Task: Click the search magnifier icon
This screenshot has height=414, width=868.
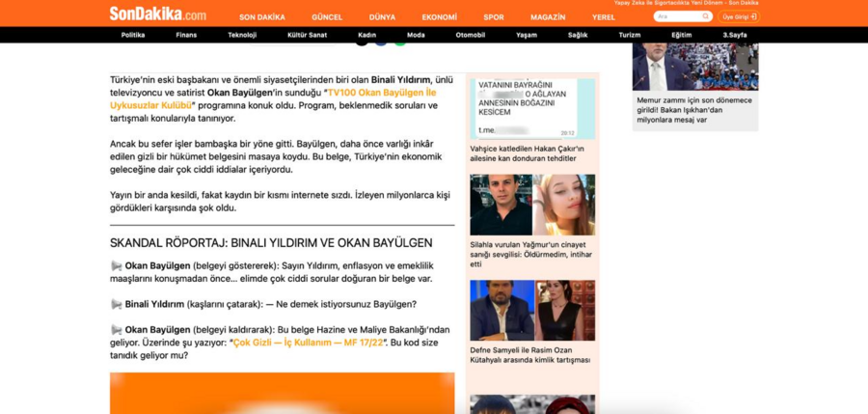Action: (705, 16)
